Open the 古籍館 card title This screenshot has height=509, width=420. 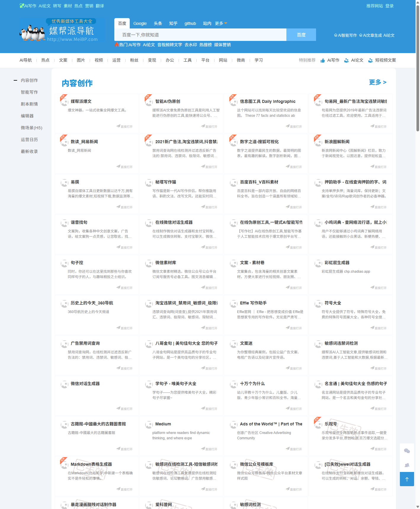pyautogui.click(x=98, y=424)
